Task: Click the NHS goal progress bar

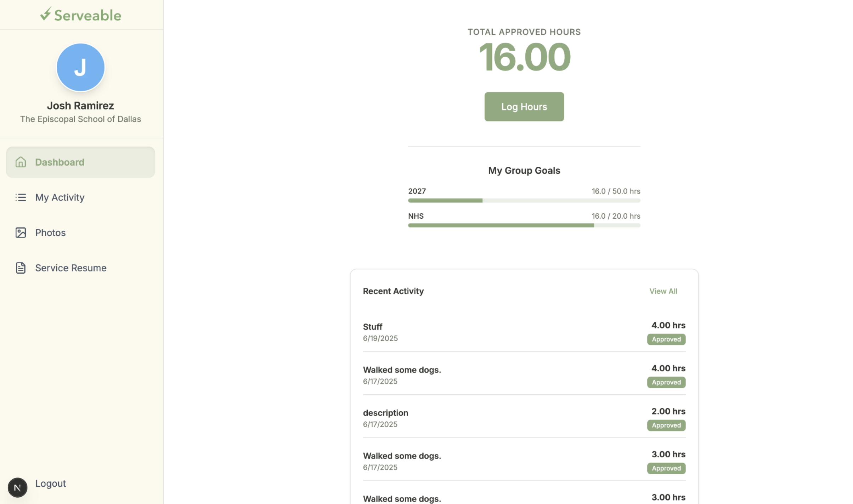Action: (524, 225)
